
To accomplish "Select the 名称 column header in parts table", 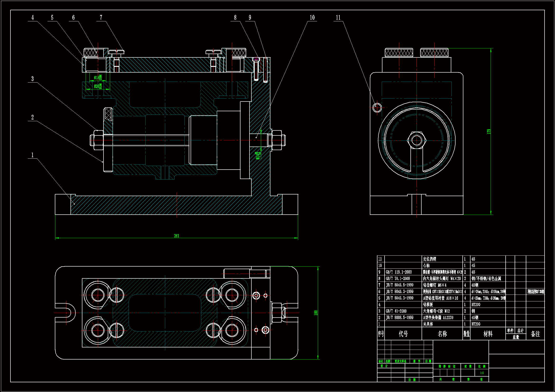I will coord(442,334).
